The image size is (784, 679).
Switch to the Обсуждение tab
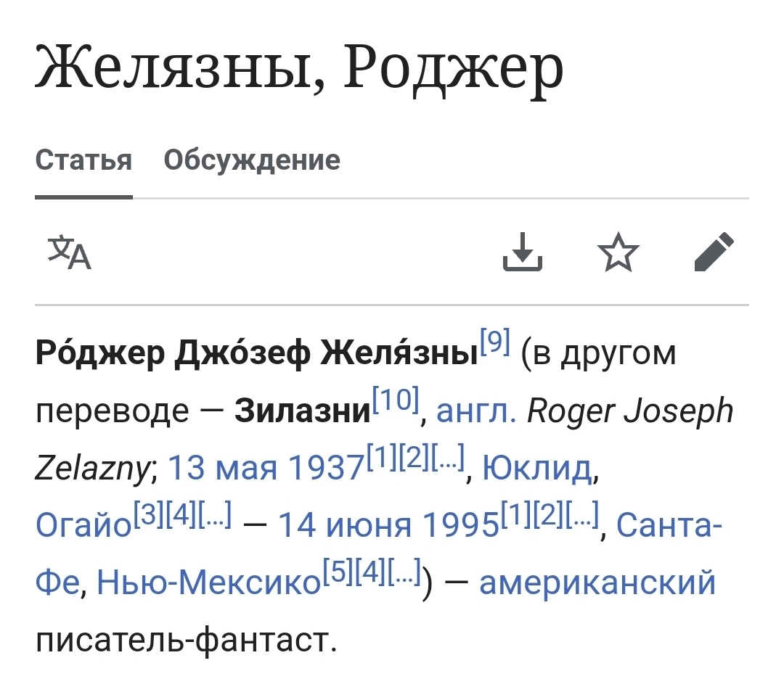(x=252, y=160)
